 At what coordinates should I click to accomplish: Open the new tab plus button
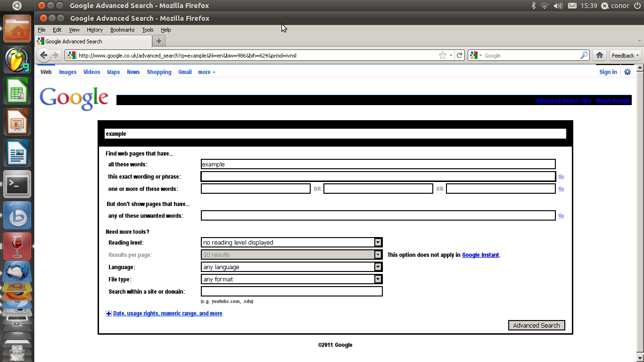(159, 41)
